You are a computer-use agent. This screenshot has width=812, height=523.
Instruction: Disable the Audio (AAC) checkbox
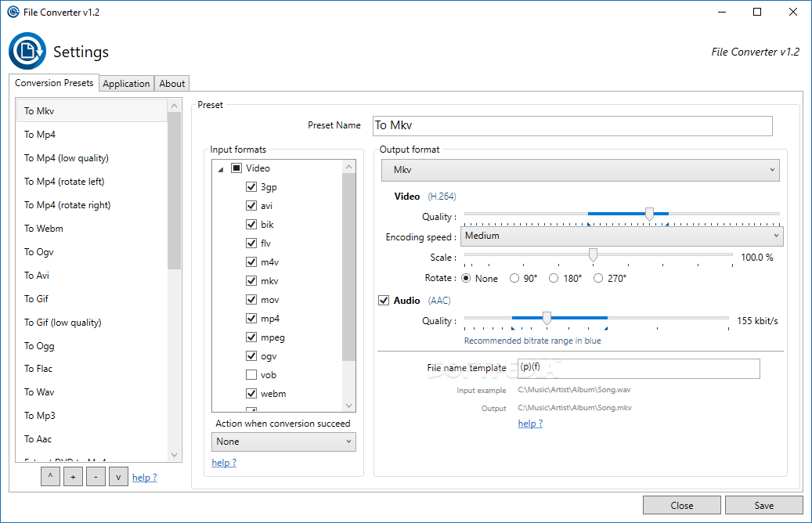point(383,300)
